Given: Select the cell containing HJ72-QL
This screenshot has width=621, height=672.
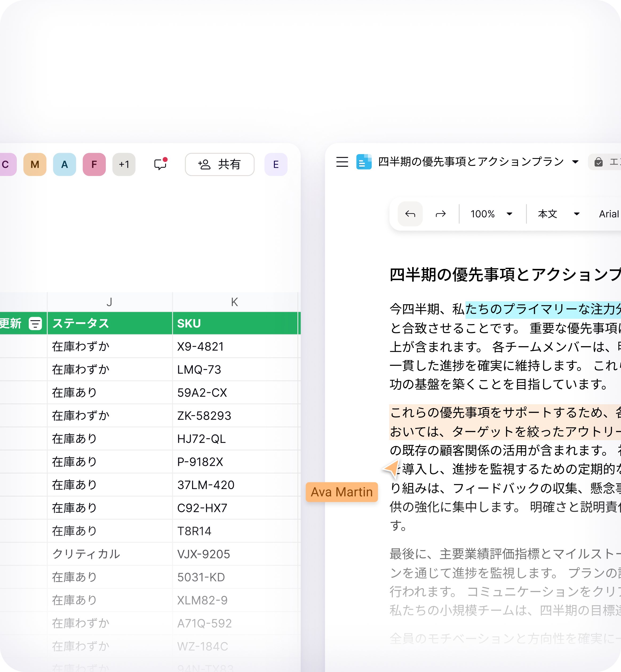Looking at the screenshot, I should tap(235, 439).
